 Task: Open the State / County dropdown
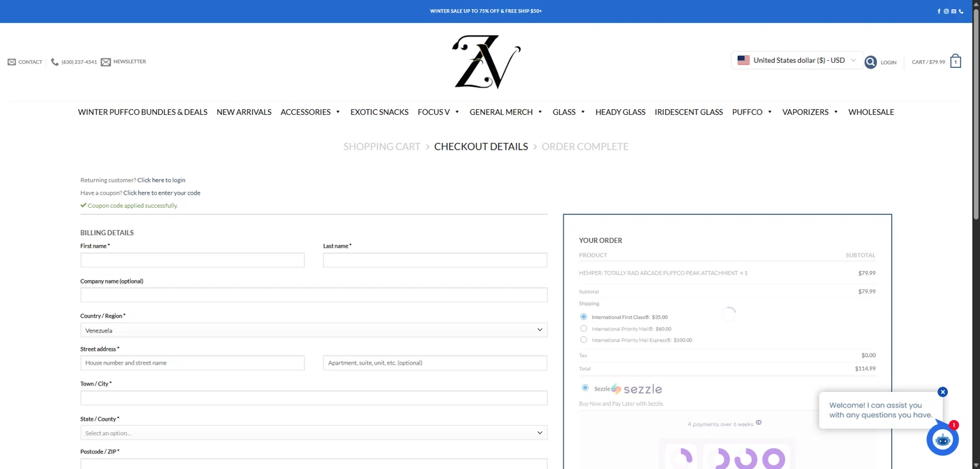tap(314, 433)
